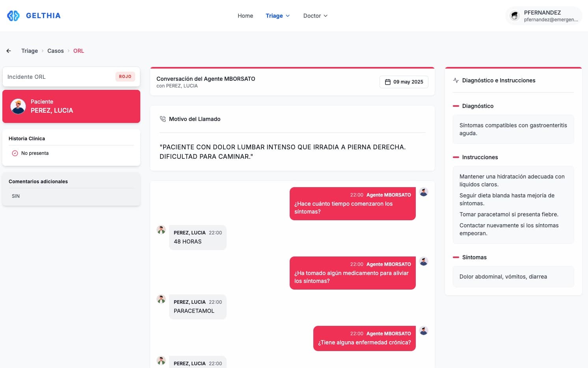The width and height of the screenshot is (588, 368).
Task: Click the con PEREZ, LUCIA subtitle
Action: [177, 86]
